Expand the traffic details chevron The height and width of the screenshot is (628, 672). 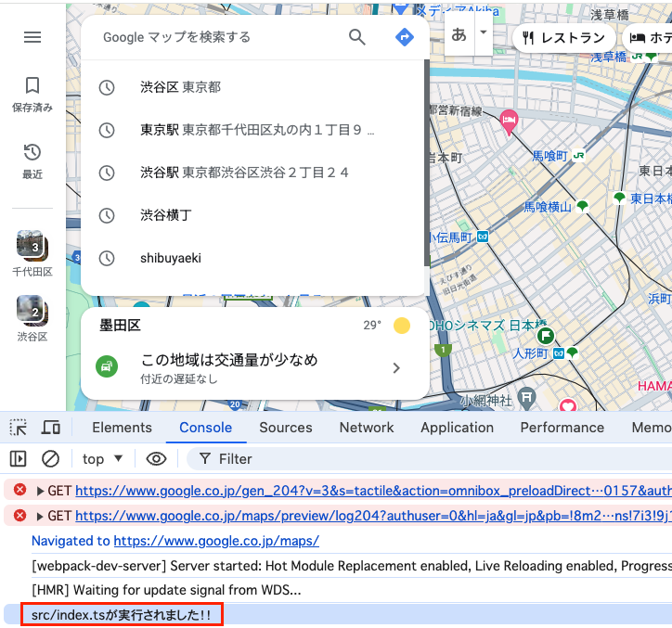(x=396, y=368)
